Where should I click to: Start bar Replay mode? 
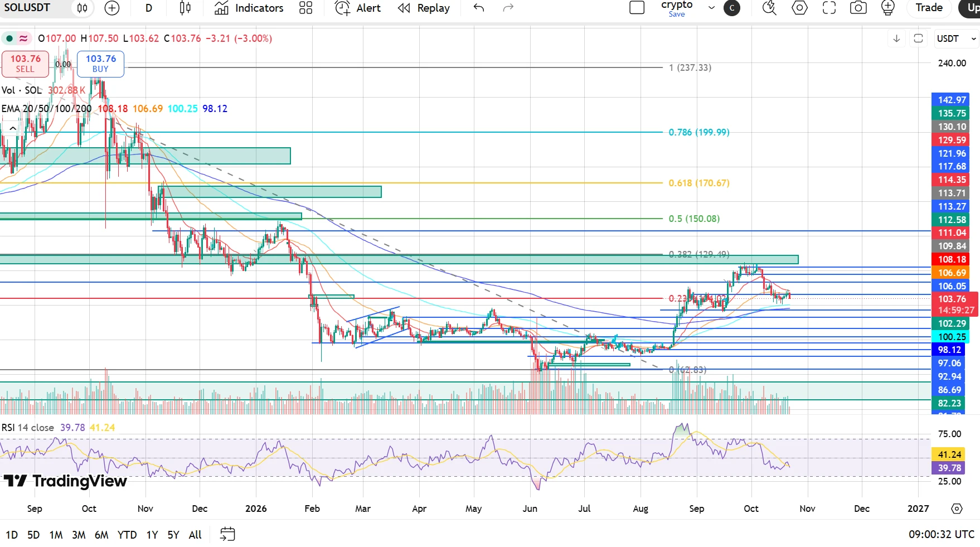click(424, 8)
